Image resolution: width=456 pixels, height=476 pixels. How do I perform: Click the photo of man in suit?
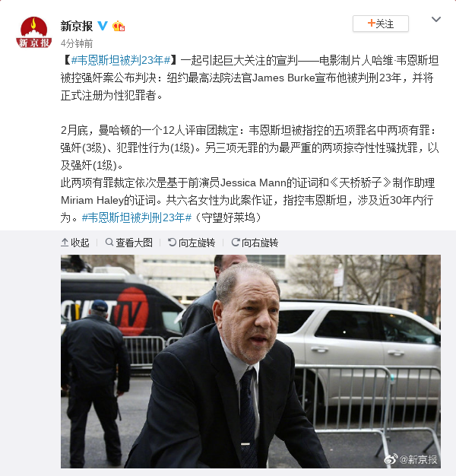[251, 361]
